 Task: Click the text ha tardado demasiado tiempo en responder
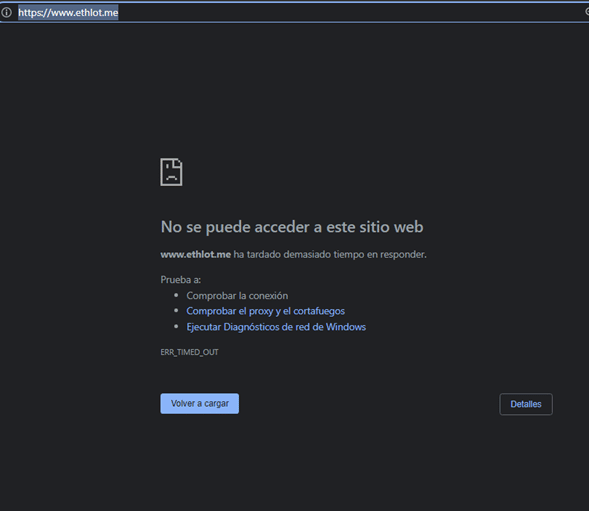(x=330, y=254)
